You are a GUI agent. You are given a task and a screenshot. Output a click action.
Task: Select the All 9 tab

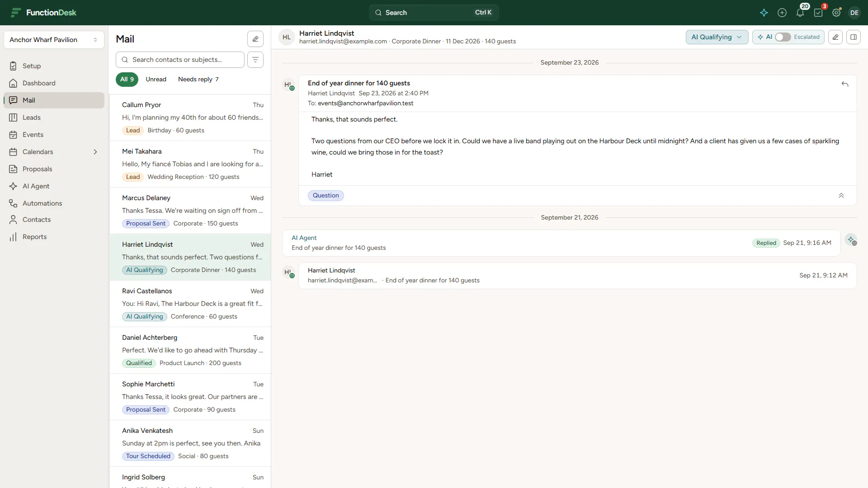coord(127,79)
